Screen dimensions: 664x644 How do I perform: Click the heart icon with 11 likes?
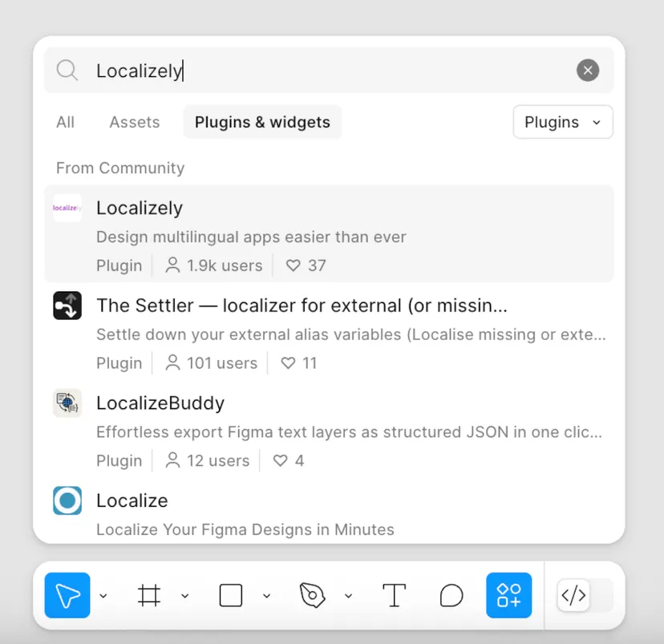click(288, 363)
